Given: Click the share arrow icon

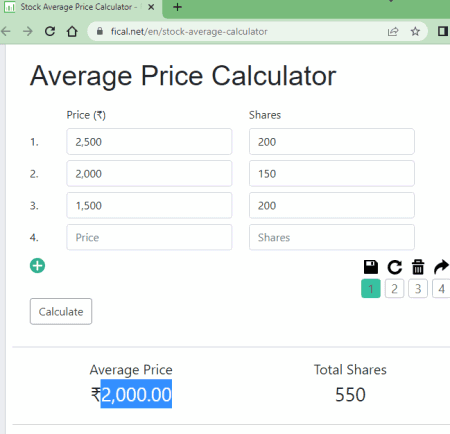Looking at the screenshot, I should pyautogui.click(x=441, y=267).
